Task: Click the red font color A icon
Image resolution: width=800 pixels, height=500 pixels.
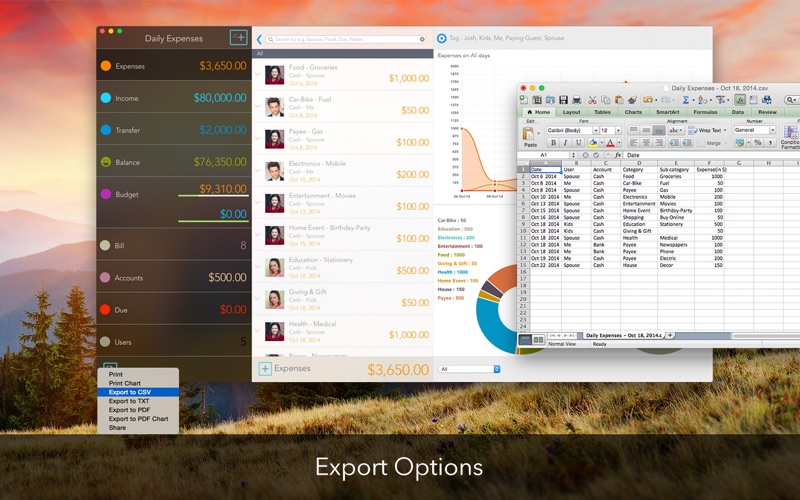Action: pos(610,143)
